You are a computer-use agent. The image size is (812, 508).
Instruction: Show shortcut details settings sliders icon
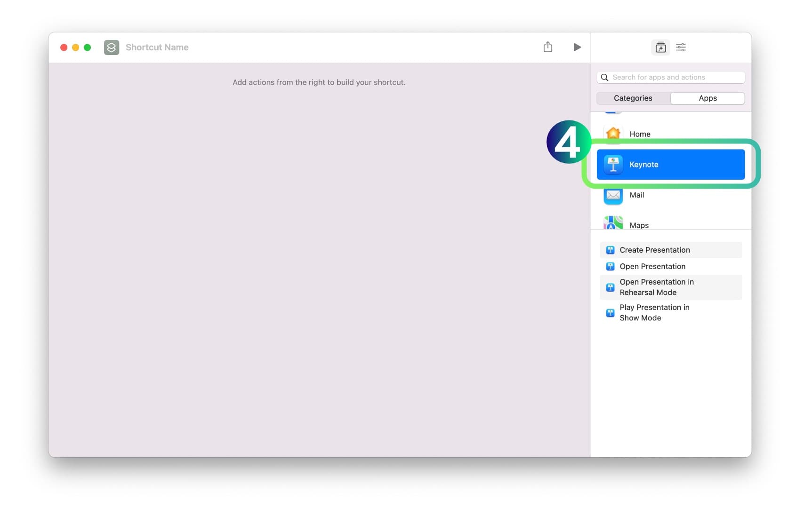point(681,47)
